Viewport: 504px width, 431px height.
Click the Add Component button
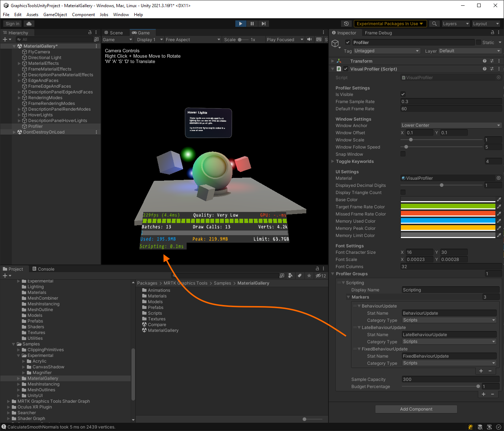[416, 409]
